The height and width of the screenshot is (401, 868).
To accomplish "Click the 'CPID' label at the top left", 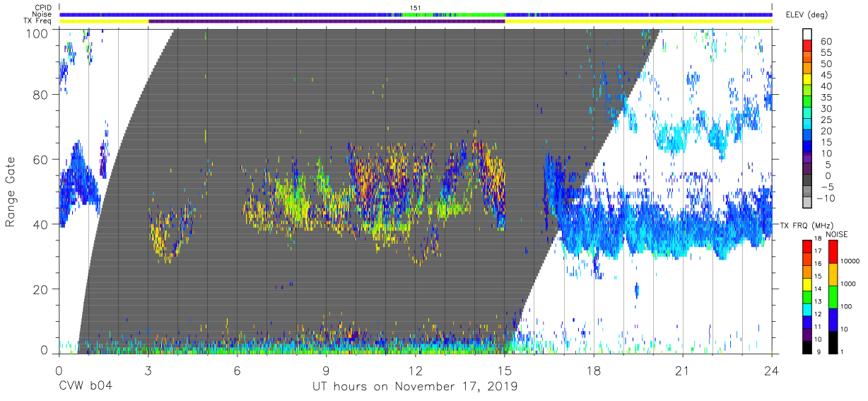I will pos(43,8).
